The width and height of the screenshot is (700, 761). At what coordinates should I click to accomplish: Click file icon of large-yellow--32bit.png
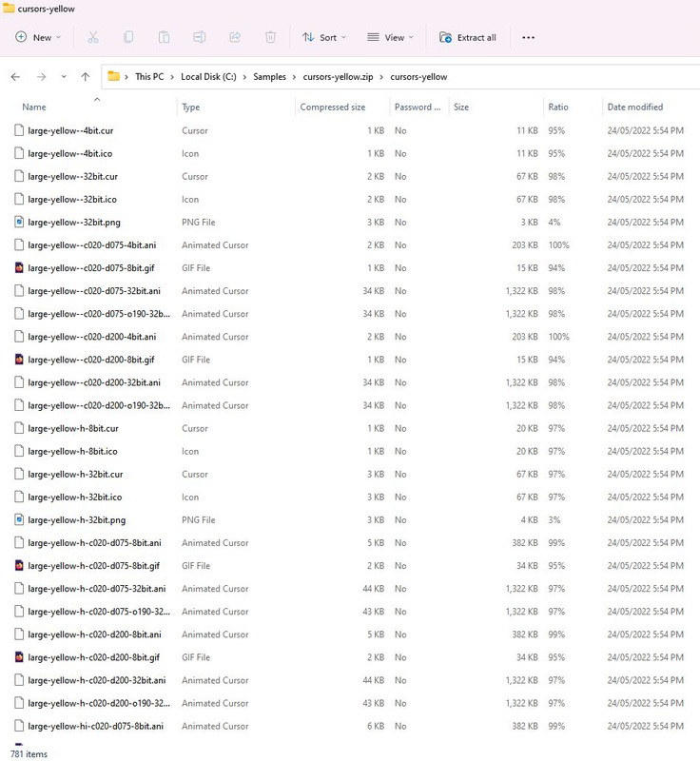coord(19,223)
